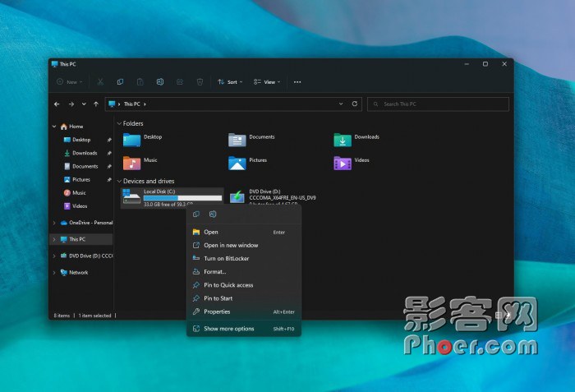Screen dimensions: 575x392
Task: Choose Pin to Start
Action: (244, 298)
